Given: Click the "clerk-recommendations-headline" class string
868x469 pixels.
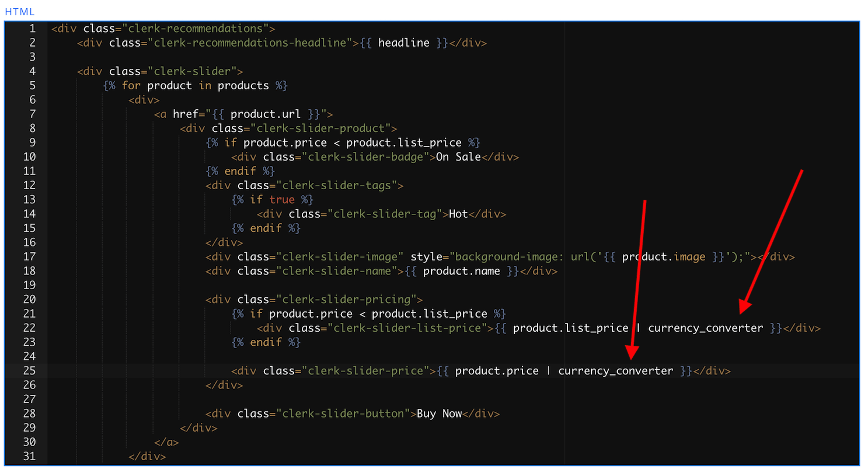Looking at the screenshot, I should [250, 43].
